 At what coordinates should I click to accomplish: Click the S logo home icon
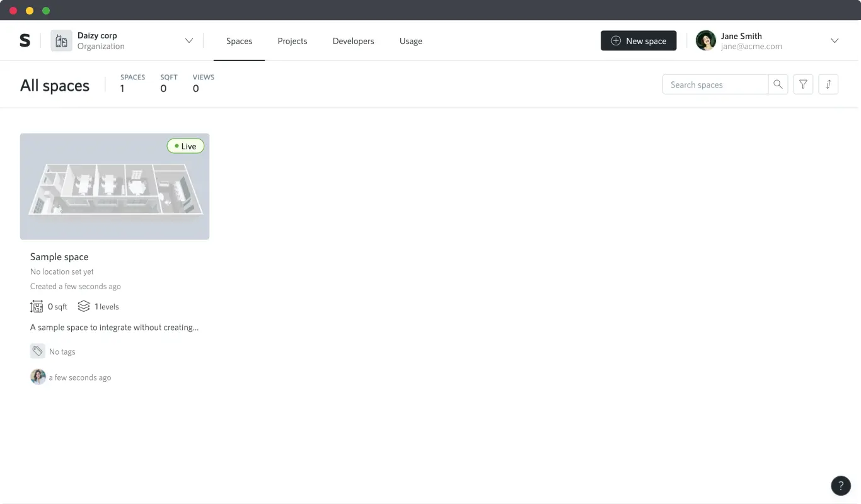click(25, 41)
